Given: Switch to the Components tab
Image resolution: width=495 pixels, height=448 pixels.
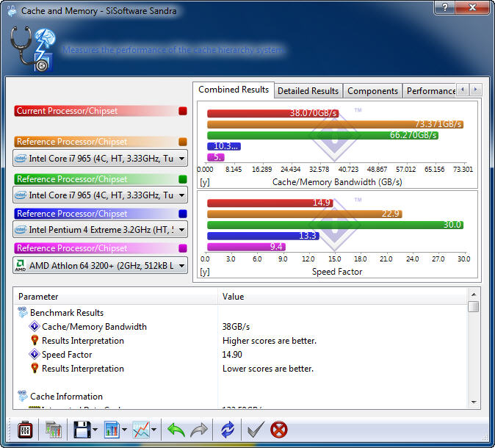Looking at the screenshot, I should tap(372, 91).
